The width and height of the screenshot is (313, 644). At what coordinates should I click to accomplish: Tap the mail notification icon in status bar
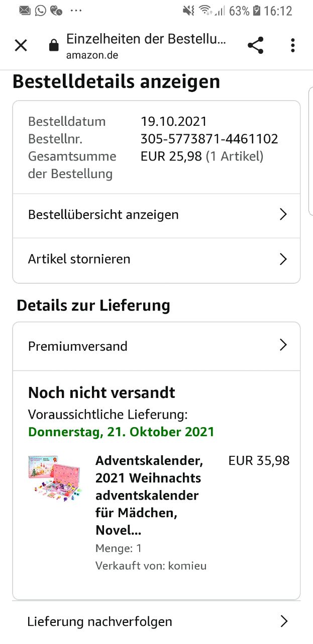[x=25, y=10]
